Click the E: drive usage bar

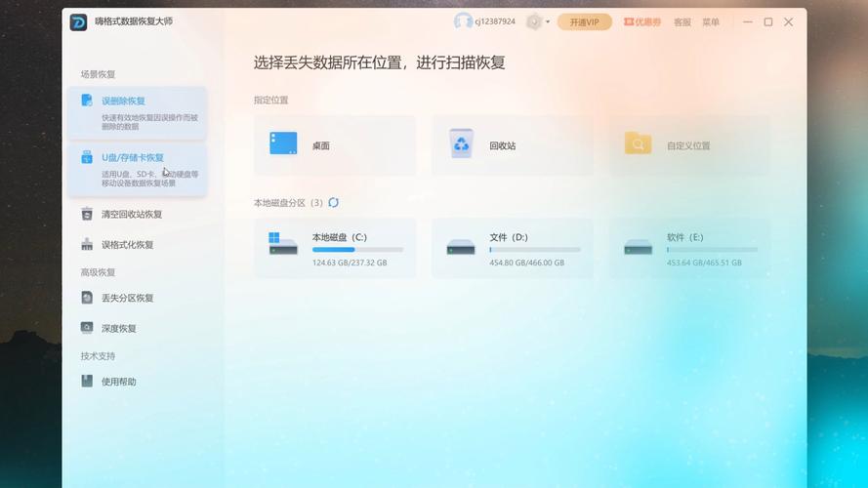(x=713, y=250)
